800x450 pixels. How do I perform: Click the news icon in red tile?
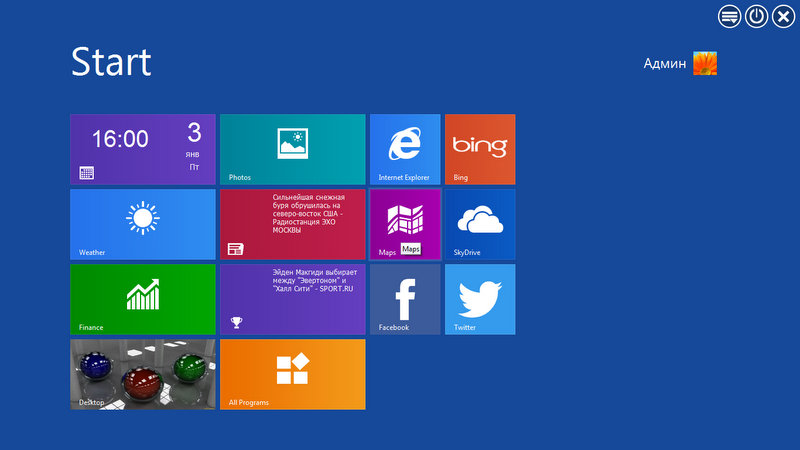pos(235,249)
